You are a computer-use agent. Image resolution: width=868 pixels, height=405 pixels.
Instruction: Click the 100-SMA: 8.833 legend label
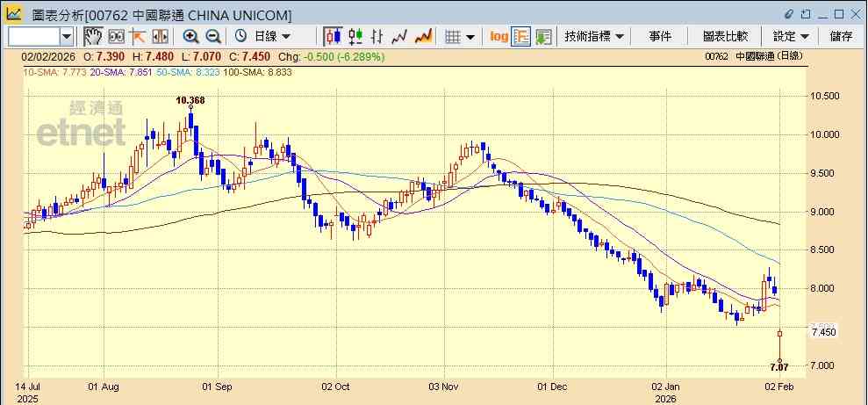point(257,72)
